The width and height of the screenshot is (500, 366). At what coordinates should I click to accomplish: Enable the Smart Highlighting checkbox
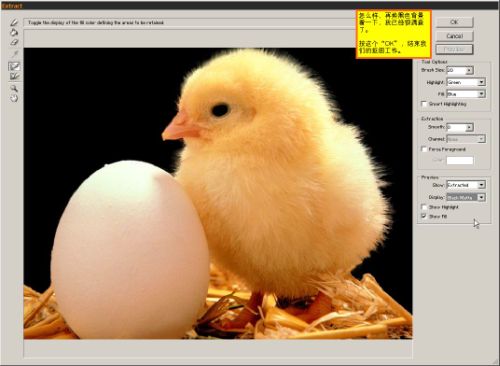(x=424, y=104)
